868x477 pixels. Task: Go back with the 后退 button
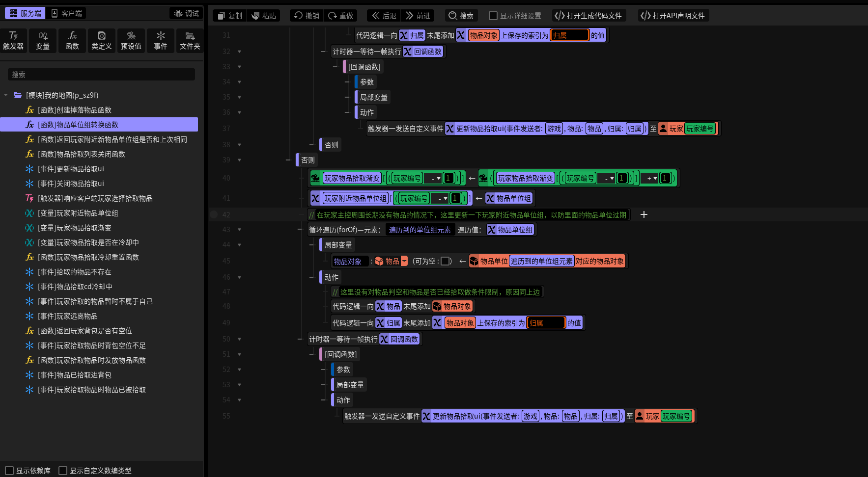click(384, 16)
